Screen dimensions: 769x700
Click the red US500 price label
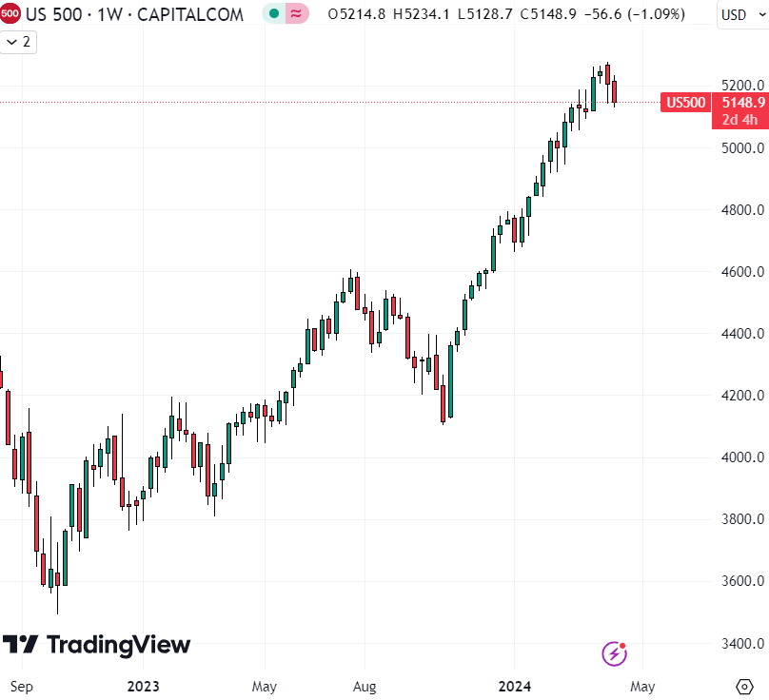tap(684, 102)
